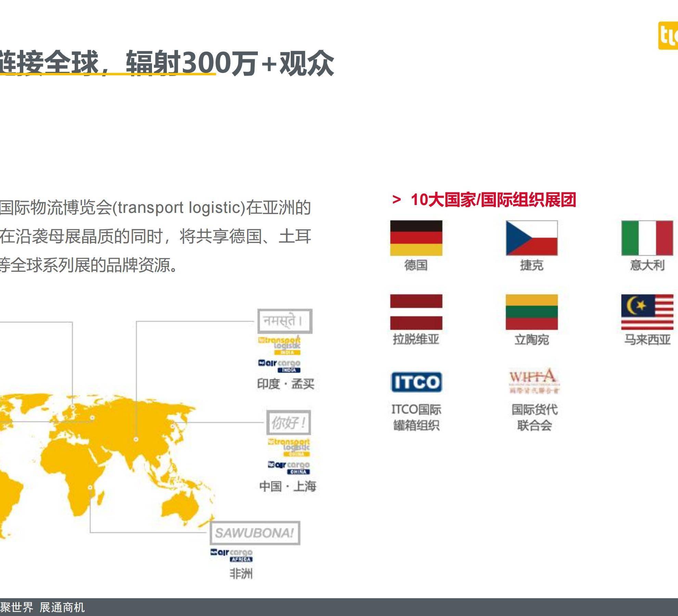Click the text transport logistic in paragraph

182,207
